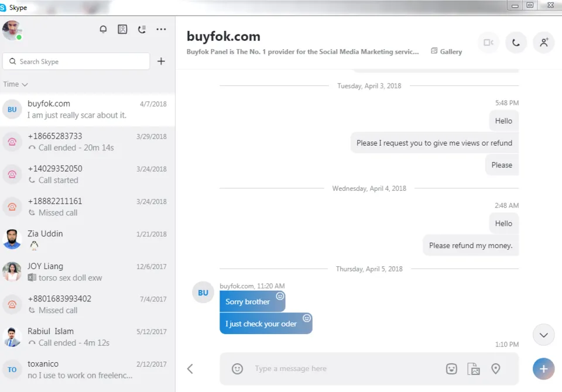This screenshot has width=562, height=392.
Task: Click Zia Uddin's avatar photo
Action: pos(12,239)
